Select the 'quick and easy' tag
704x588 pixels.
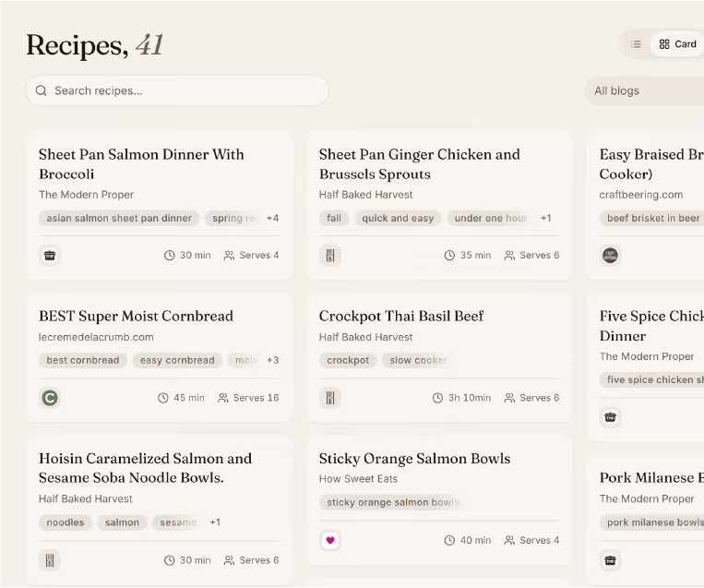click(398, 219)
